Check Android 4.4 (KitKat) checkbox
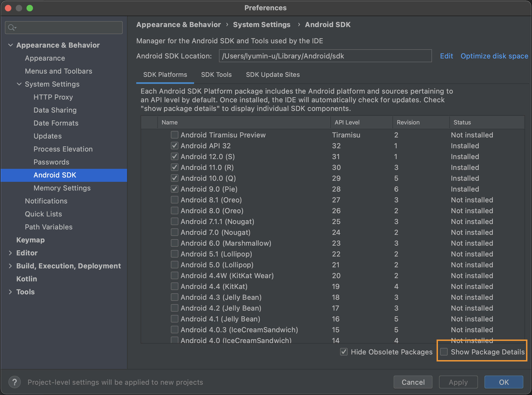Image resolution: width=532 pixels, height=395 pixels. [x=175, y=286]
